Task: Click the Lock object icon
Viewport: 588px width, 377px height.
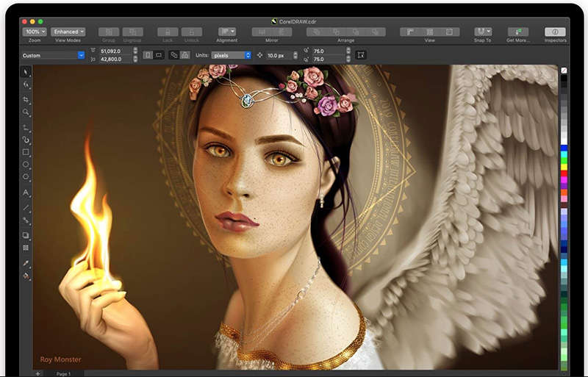Action: [168, 32]
